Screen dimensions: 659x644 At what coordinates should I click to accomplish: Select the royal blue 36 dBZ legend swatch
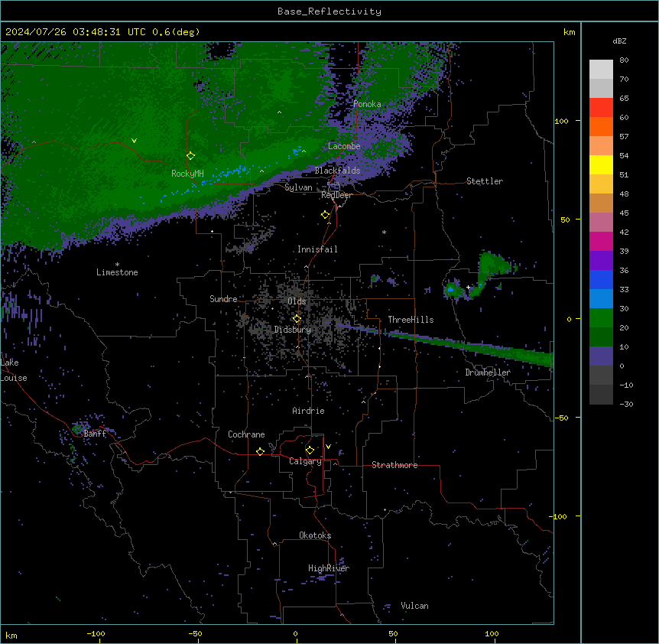[x=601, y=279]
